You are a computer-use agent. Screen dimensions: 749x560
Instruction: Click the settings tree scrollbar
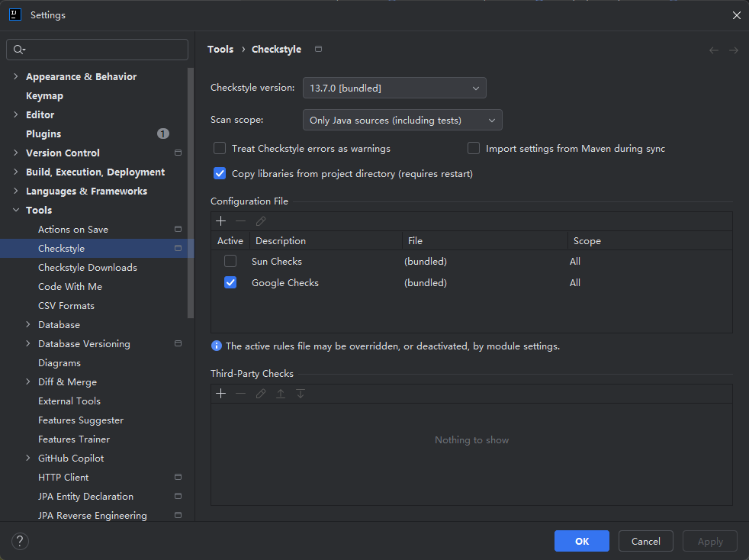[x=191, y=193]
